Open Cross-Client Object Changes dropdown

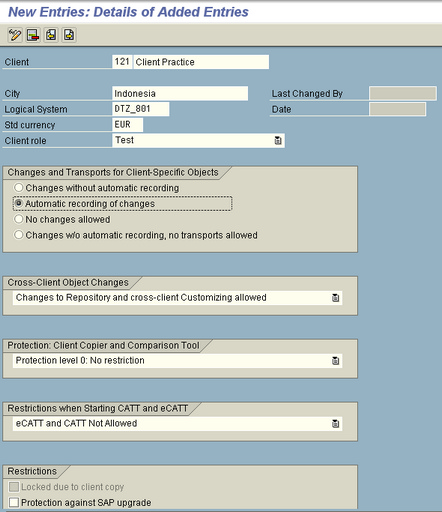coord(335,298)
